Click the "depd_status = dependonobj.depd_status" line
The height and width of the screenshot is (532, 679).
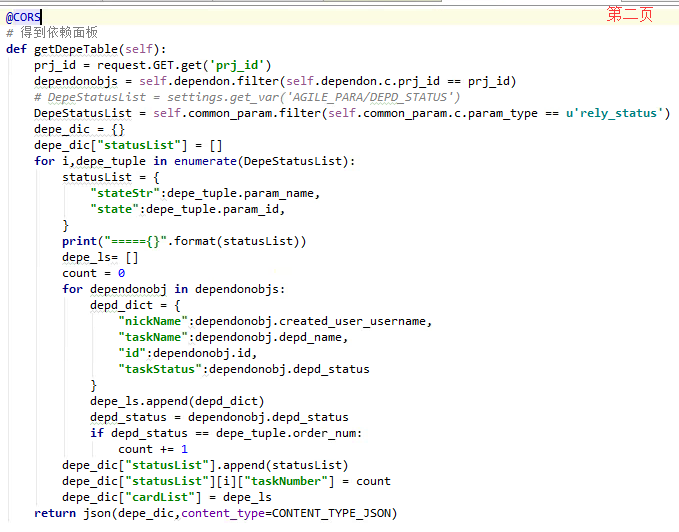tap(219, 417)
